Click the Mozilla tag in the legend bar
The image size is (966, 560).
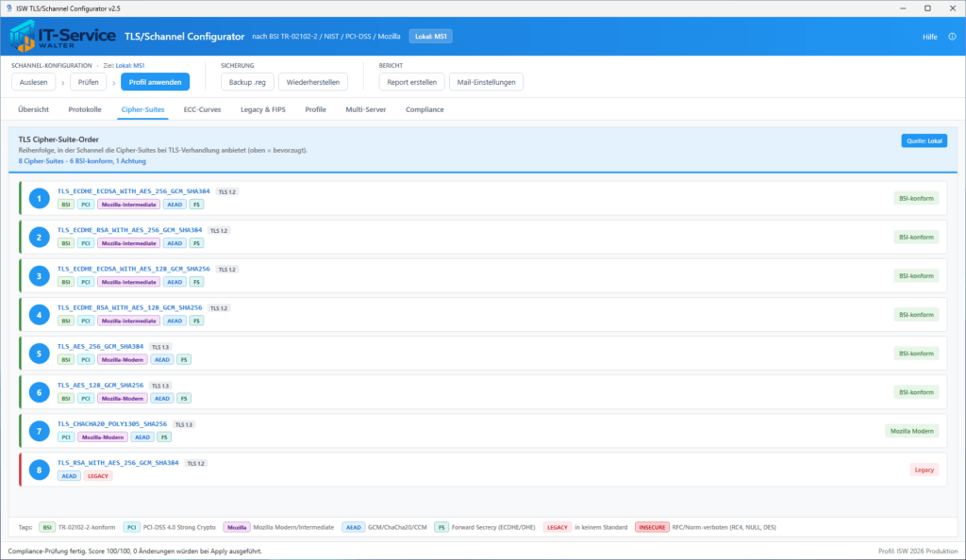237,527
